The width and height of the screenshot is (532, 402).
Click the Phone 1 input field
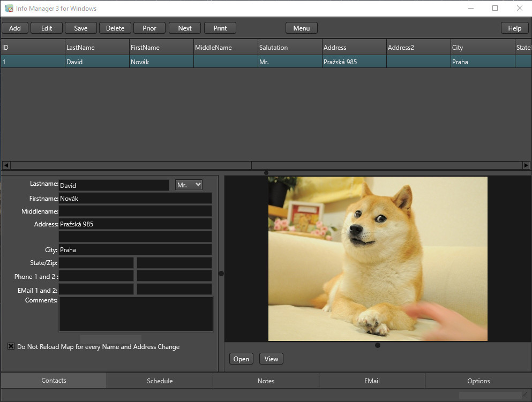pos(96,276)
